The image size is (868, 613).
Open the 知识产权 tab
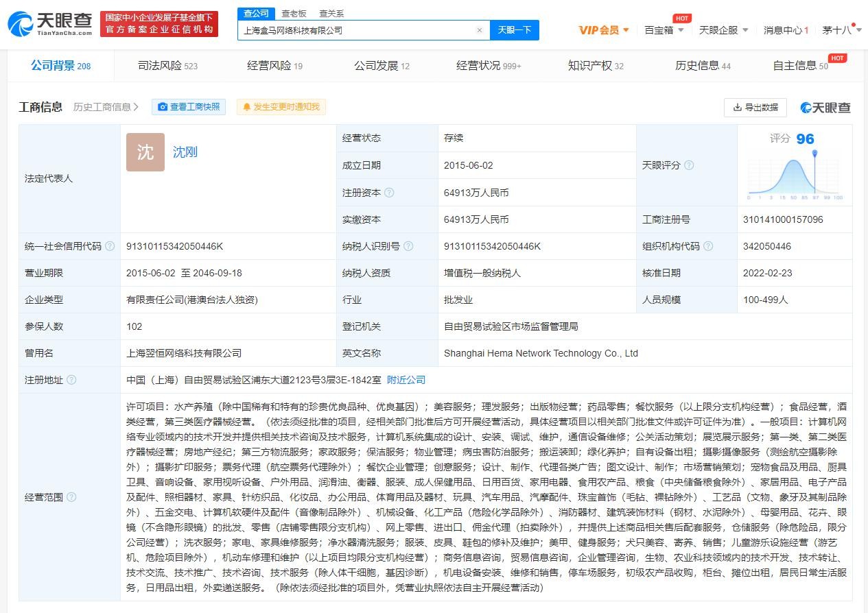tap(595, 66)
